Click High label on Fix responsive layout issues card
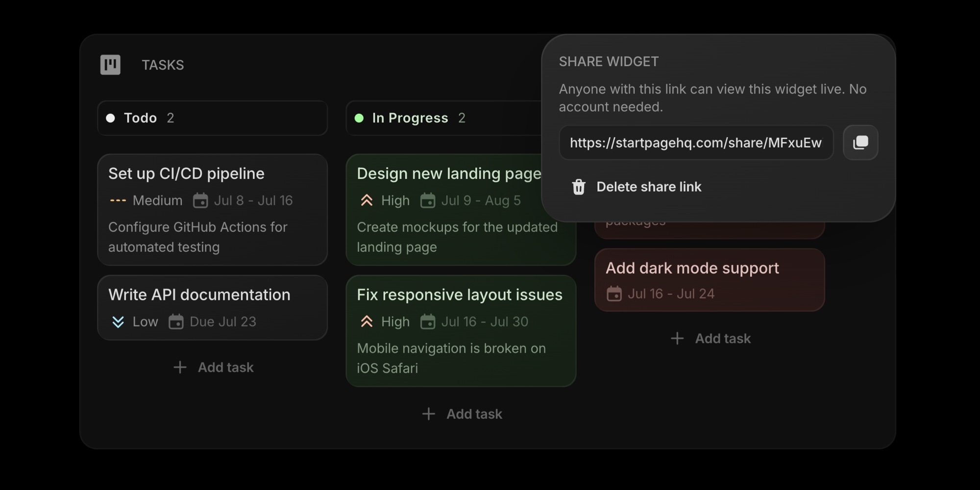Viewport: 980px width, 490px height. pos(395,322)
